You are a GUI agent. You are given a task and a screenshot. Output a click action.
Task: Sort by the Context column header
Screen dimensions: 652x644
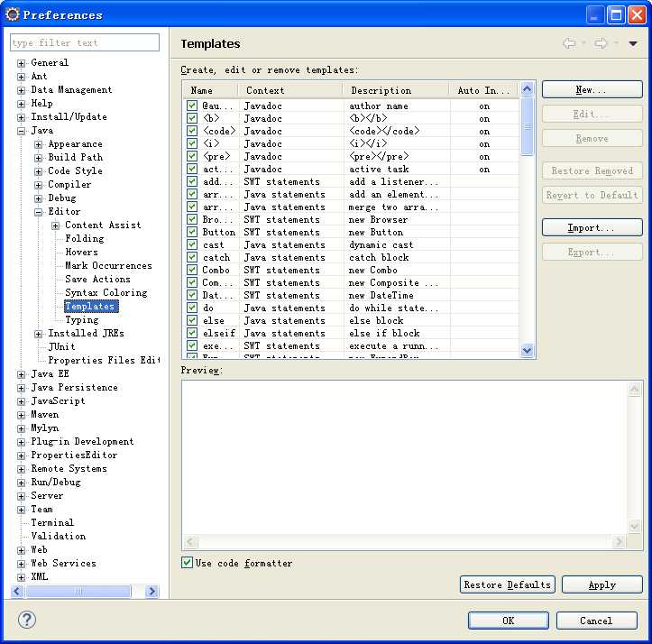[x=290, y=90]
